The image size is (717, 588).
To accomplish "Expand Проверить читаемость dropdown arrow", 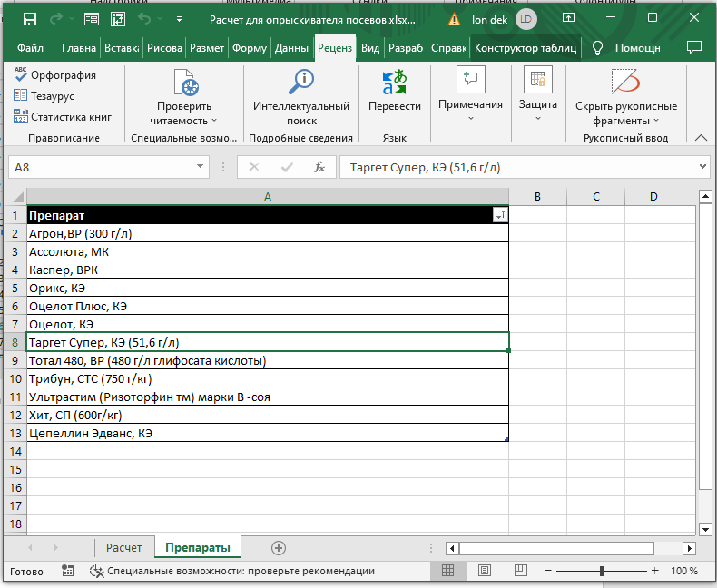I will [x=214, y=121].
